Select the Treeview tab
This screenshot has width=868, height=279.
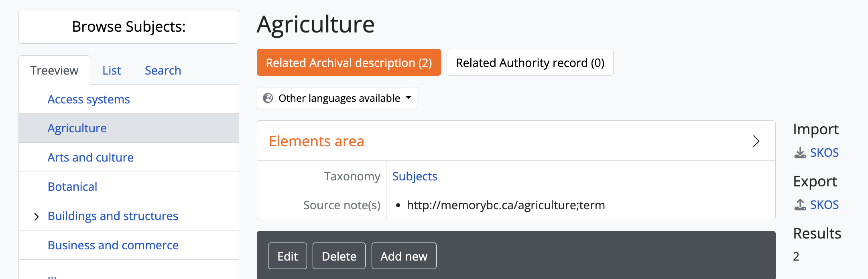coord(54,71)
